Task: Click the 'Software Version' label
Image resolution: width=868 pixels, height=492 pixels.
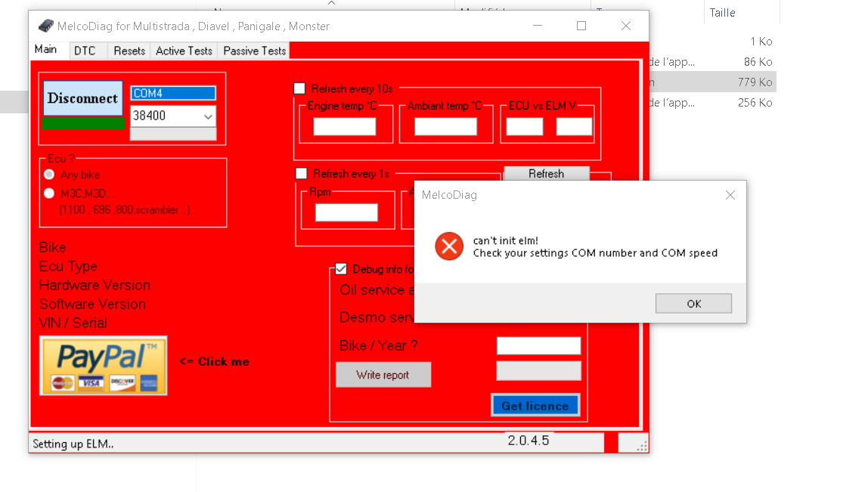Action: click(x=92, y=305)
